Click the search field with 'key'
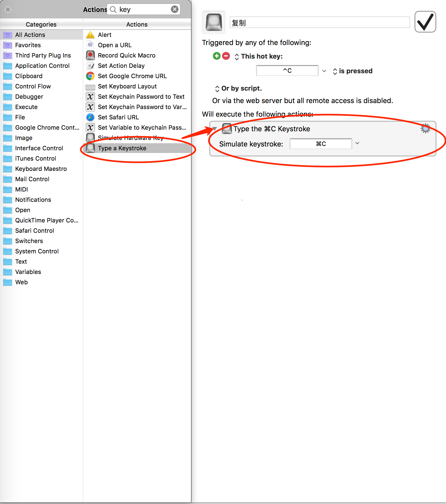The image size is (446, 504). tap(144, 9)
